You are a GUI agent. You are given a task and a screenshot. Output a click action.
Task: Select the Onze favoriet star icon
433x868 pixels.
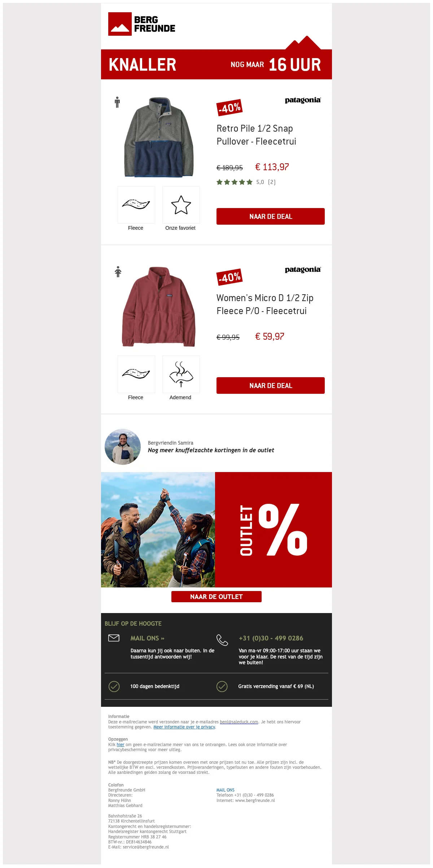[181, 205]
